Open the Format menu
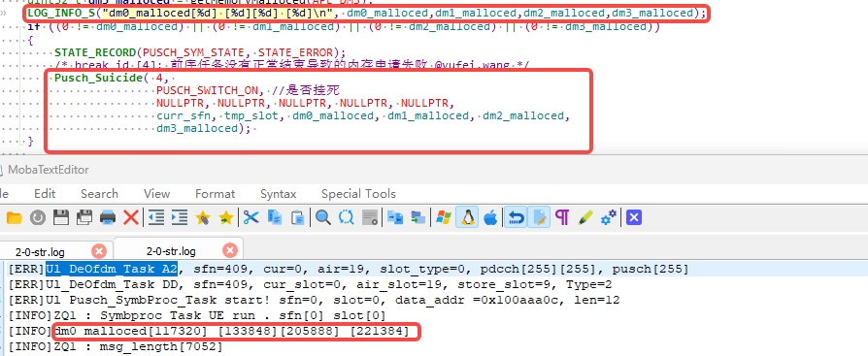 click(x=215, y=194)
